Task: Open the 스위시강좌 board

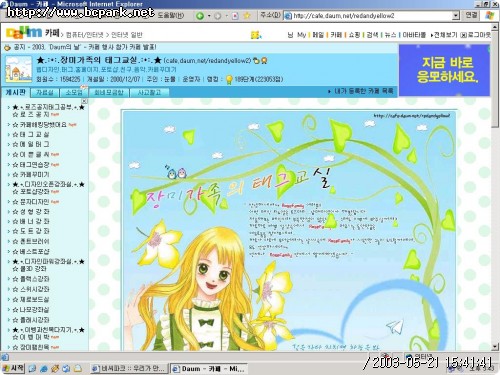Action: pos(31,289)
